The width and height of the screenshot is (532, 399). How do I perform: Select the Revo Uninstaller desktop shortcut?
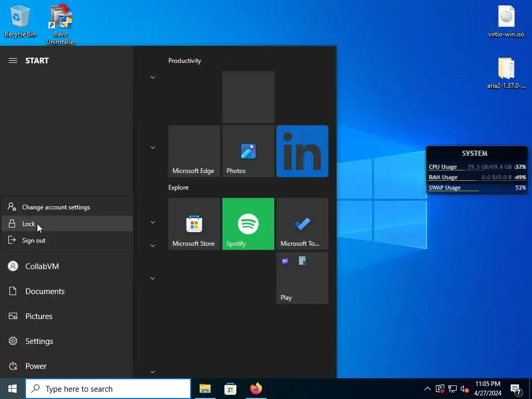point(61,24)
